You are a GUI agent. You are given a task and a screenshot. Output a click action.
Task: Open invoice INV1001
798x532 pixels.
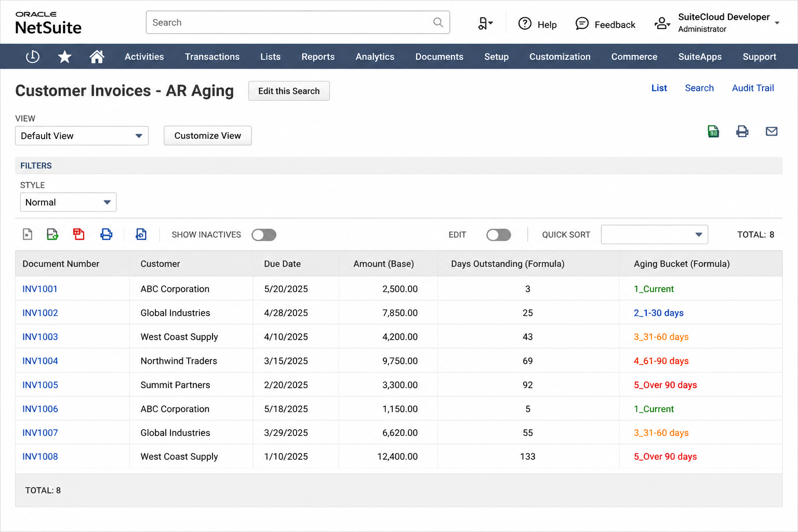40,289
